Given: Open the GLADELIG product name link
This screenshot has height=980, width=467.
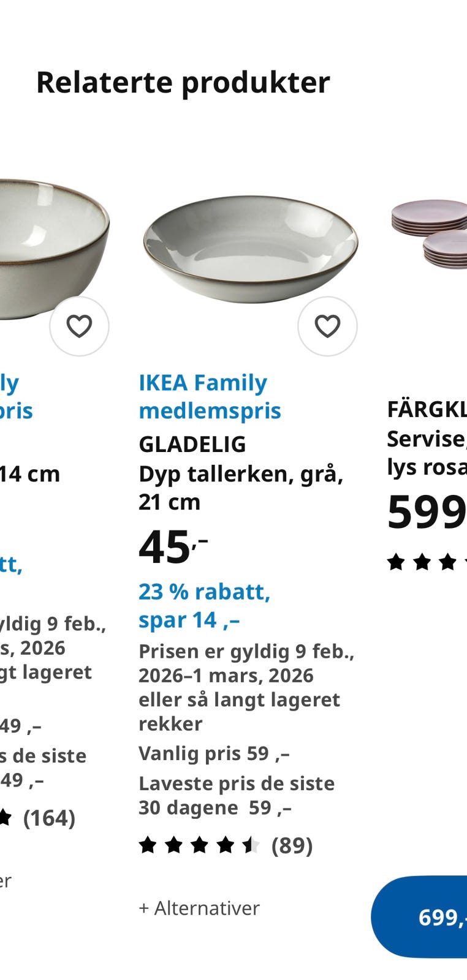Looking at the screenshot, I should (x=192, y=444).
